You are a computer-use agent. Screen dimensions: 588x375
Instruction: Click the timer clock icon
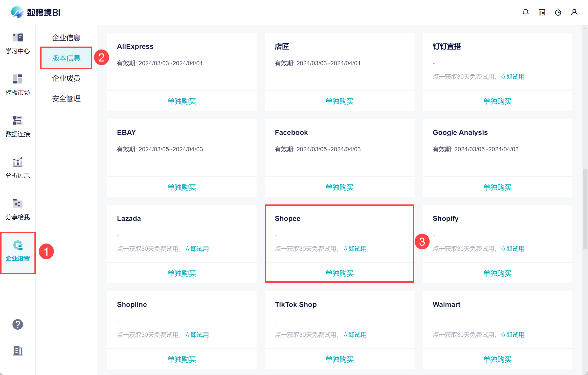558,12
